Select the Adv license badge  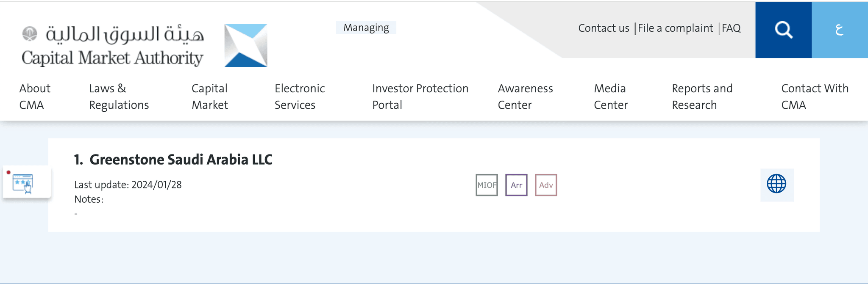click(546, 185)
